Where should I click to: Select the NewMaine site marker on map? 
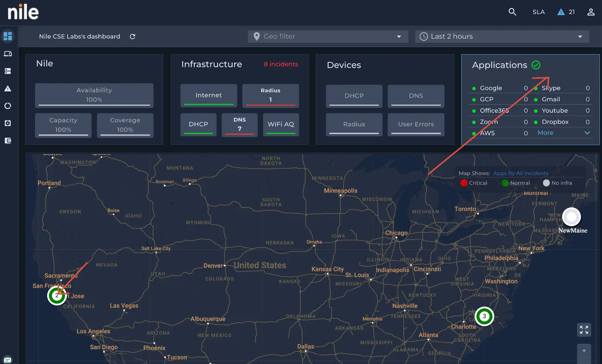tap(571, 217)
